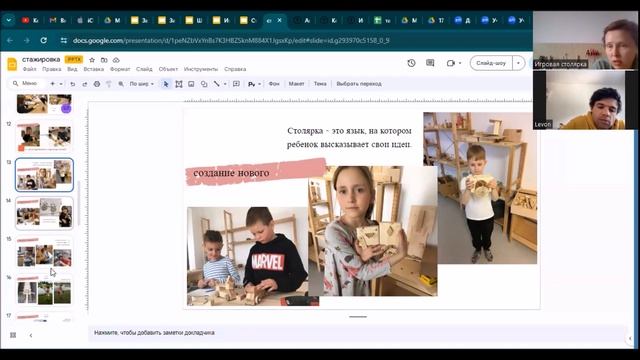Select the zoom magnifier tool
The height and width of the screenshot is (360, 640).
click(x=121, y=84)
